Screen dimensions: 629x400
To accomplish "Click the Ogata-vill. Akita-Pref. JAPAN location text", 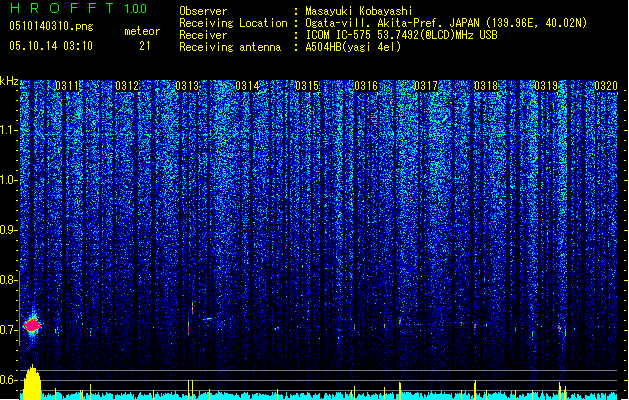I will tap(446, 23).
